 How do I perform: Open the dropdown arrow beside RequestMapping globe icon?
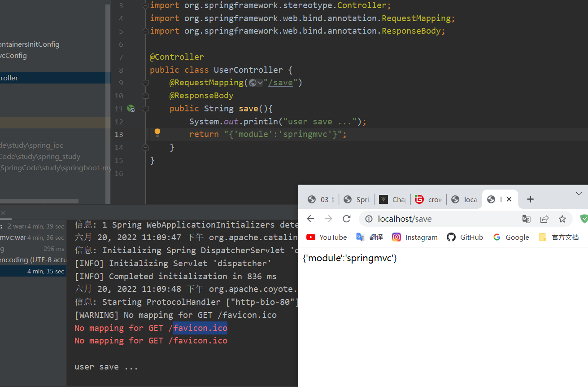(260, 83)
